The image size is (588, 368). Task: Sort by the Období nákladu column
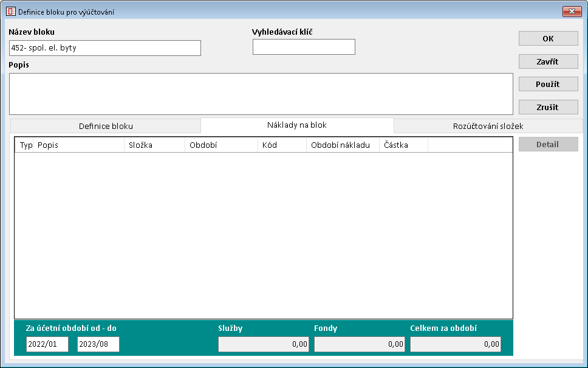[343, 145]
